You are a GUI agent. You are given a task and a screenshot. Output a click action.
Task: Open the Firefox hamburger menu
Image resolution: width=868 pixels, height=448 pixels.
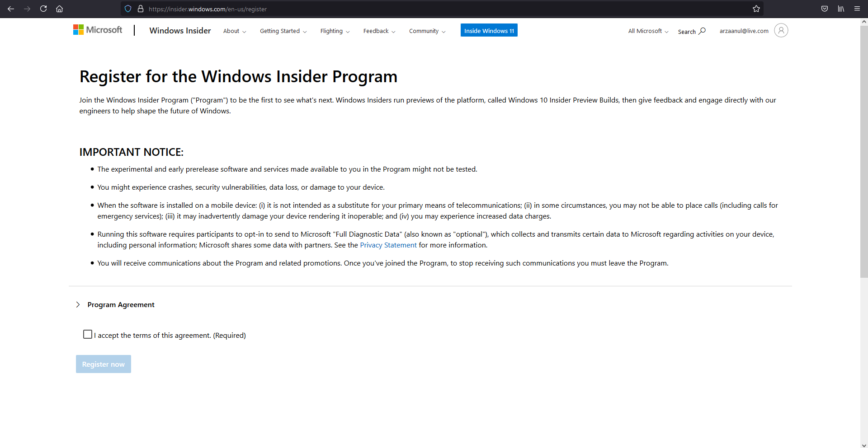coord(857,9)
